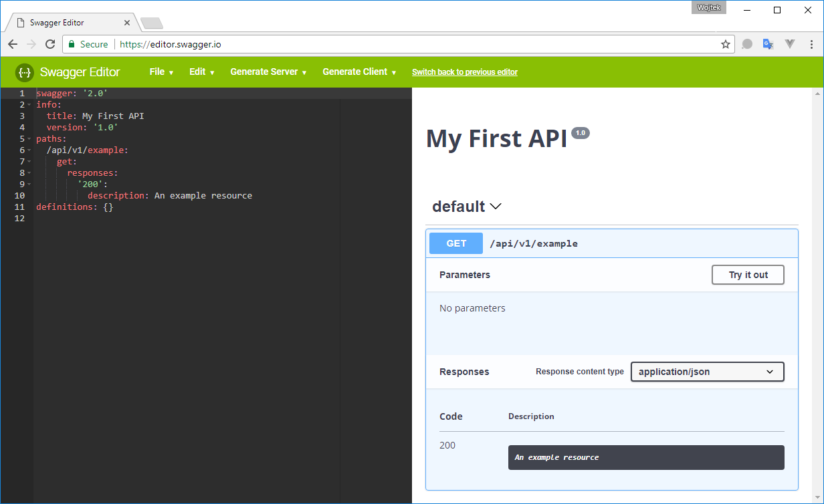
Task: Click the browser address bar URL
Action: tap(170, 44)
